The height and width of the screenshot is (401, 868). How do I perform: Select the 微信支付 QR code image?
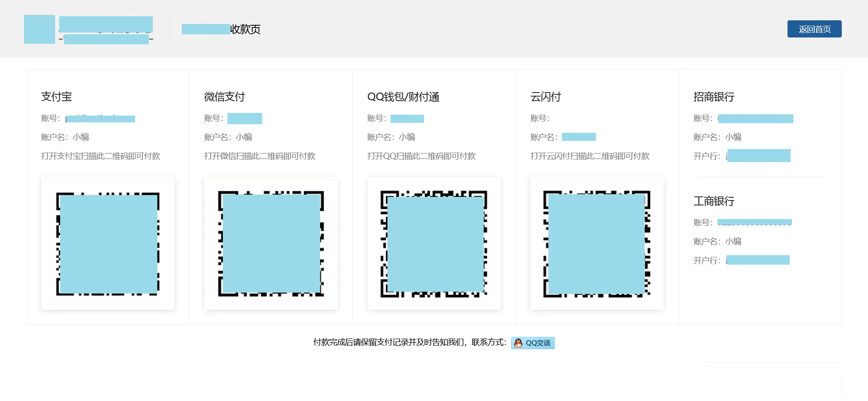tap(271, 243)
